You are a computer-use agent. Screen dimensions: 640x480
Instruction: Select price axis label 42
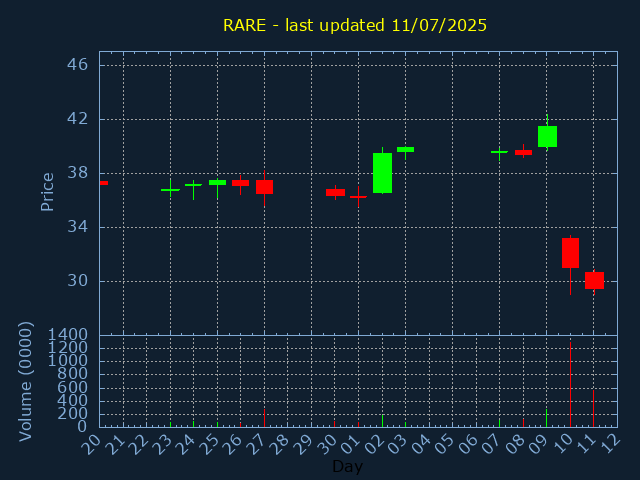pyautogui.click(x=78, y=119)
